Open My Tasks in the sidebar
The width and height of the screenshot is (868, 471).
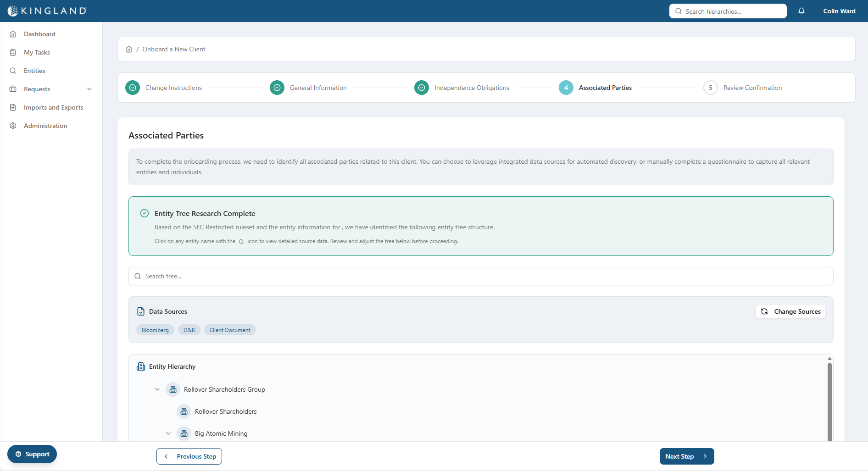tap(37, 52)
